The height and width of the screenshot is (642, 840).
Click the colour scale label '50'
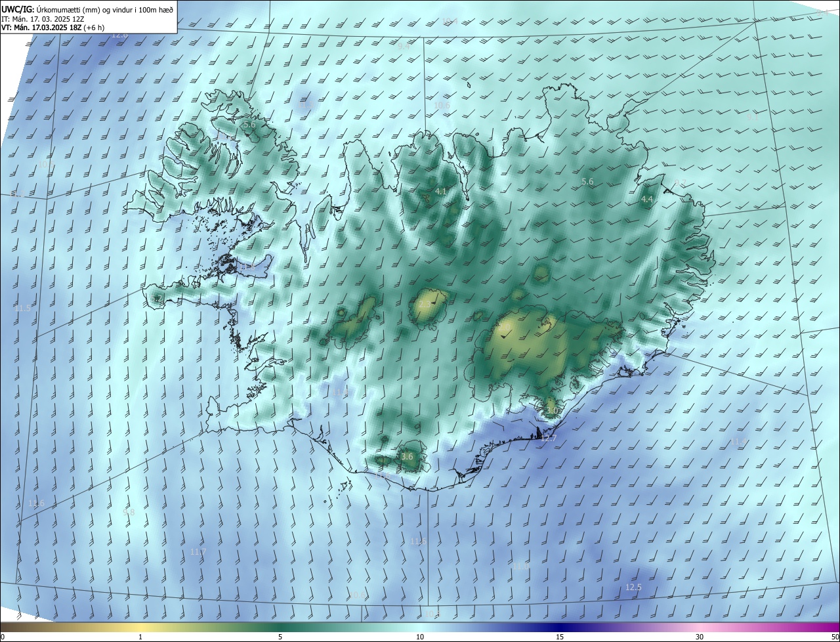[x=835, y=637]
